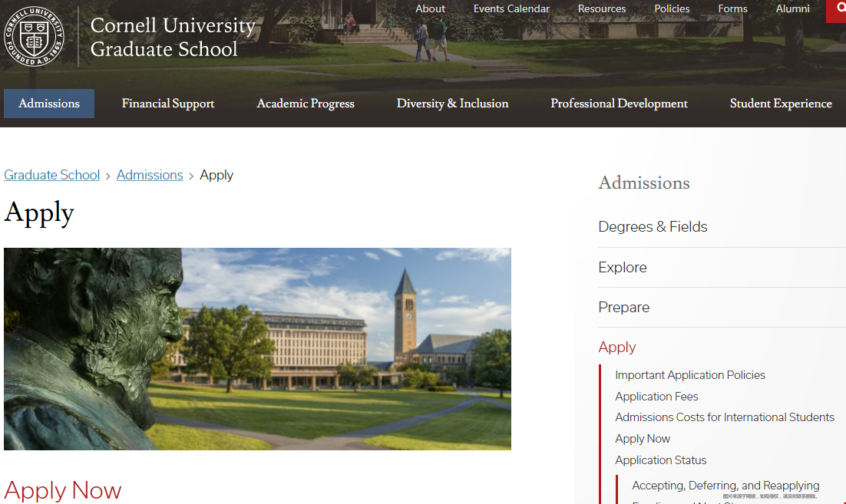This screenshot has width=846, height=504.
Task: Open Financial Support nav item
Action: click(168, 104)
